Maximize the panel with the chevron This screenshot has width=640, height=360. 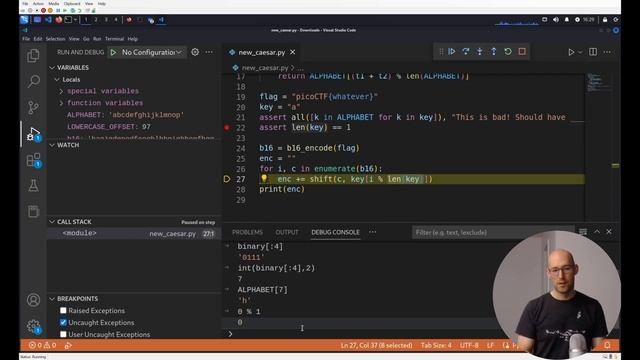pos(597,231)
